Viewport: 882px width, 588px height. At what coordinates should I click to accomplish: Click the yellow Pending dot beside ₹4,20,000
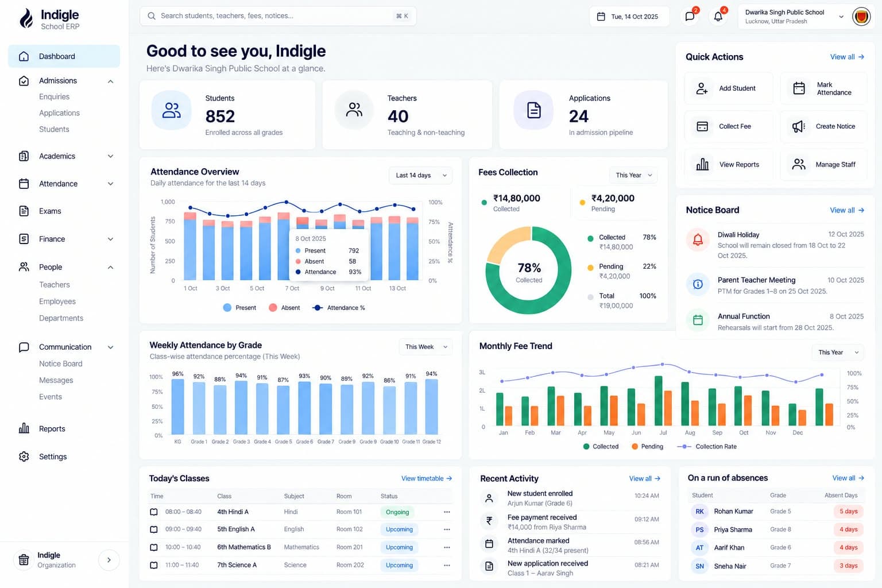(582, 203)
